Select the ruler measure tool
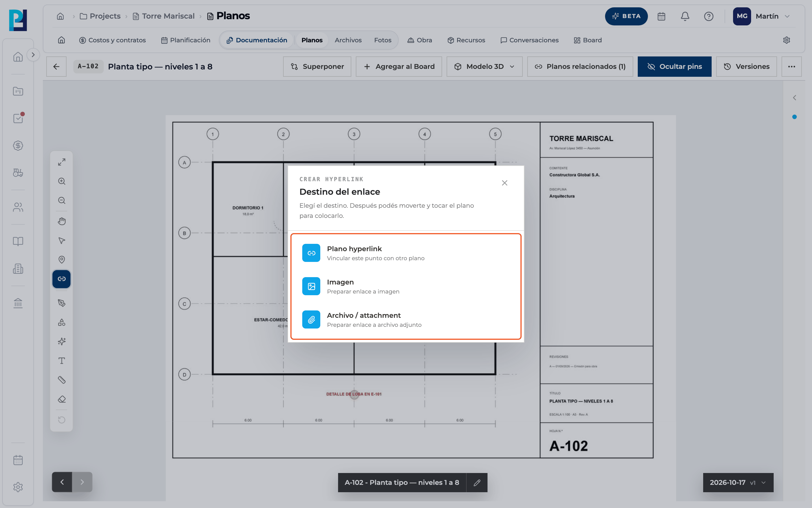The height and width of the screenshot is (508, 812). coord(61,380)
